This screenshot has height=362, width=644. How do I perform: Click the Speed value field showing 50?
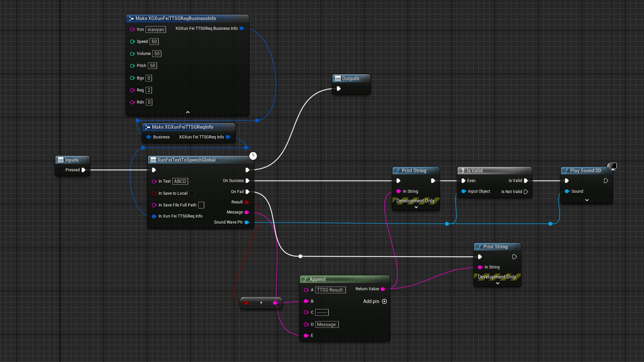point(154,42)
